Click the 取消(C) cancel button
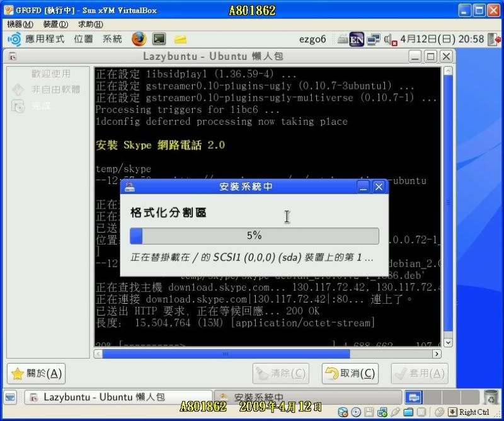504x421 pixels. [350, 373]
